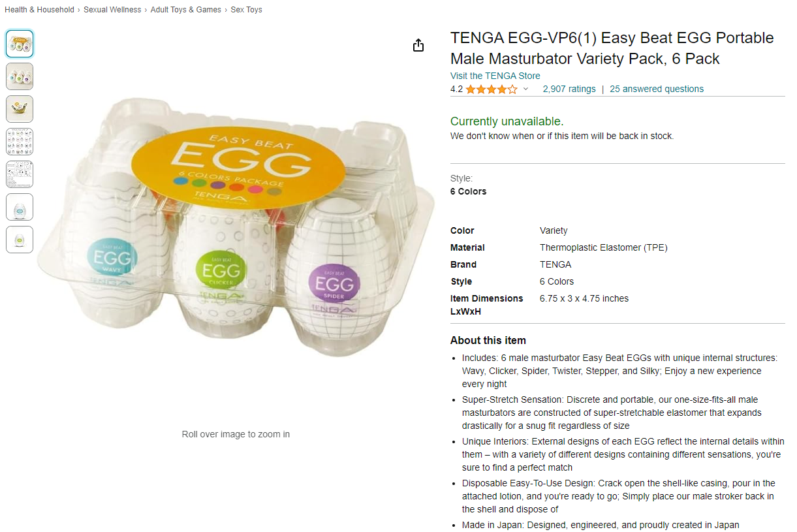Select the single egg thumbnail with blue label
797x532 pixels.
(20, 207)
